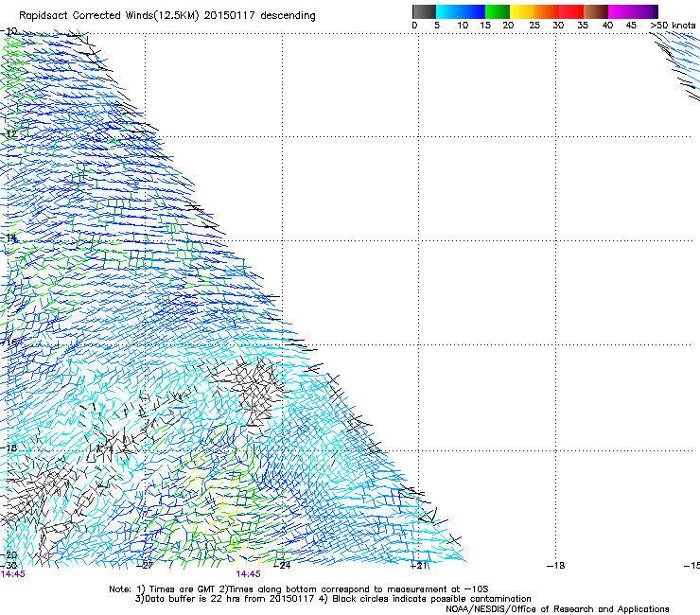
Task: Select the yellow 20-25 knots color band
Action: (x=522, y=11)
